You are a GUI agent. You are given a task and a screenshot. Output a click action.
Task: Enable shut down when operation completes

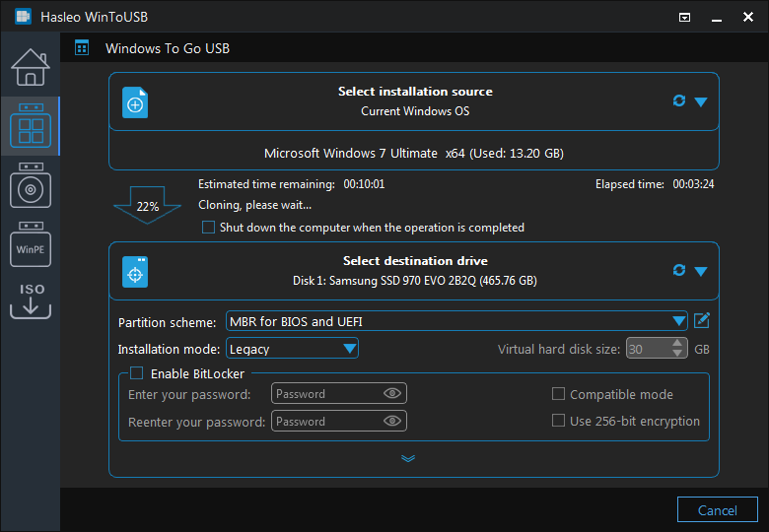point(208,228)
